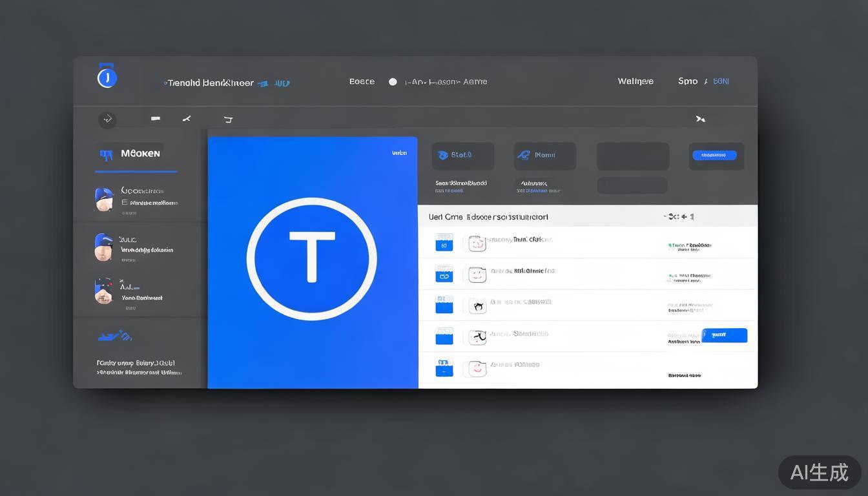This screenshot has height=496, width=868.
Task: Open the first user avatar in sidebar
Action: 104,200
